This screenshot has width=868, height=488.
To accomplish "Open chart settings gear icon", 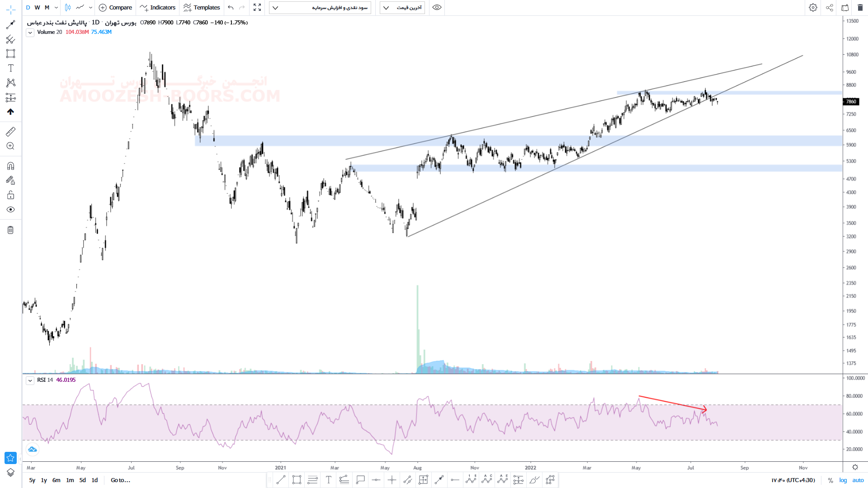I will pyautogui.click(x=813, y=8).
